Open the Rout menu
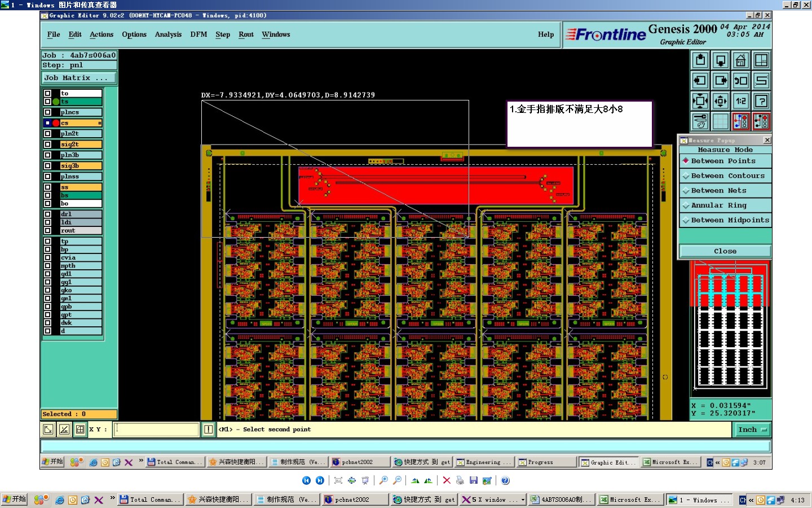The image size is (812, 508). coord(246,34)
